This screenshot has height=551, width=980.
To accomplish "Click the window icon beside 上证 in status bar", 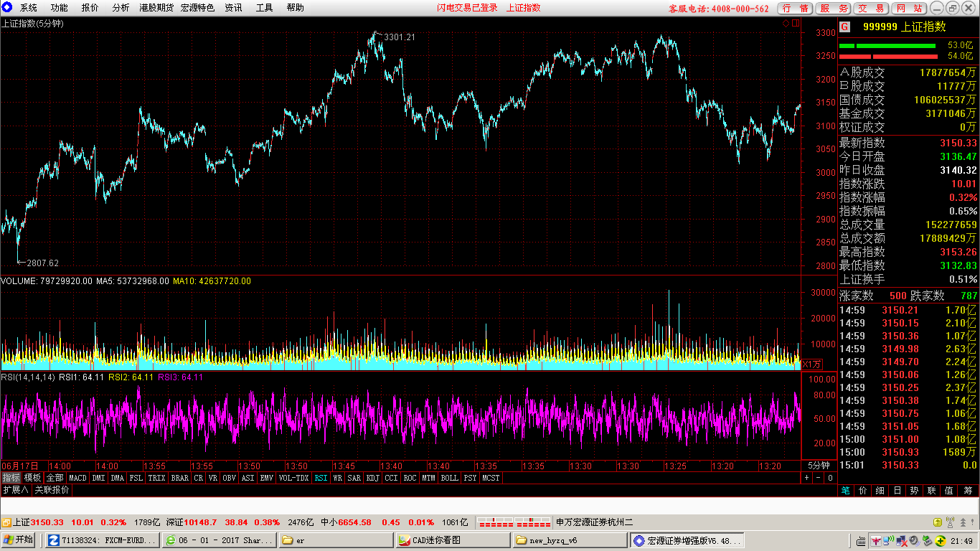I will (x=6, y=522).
